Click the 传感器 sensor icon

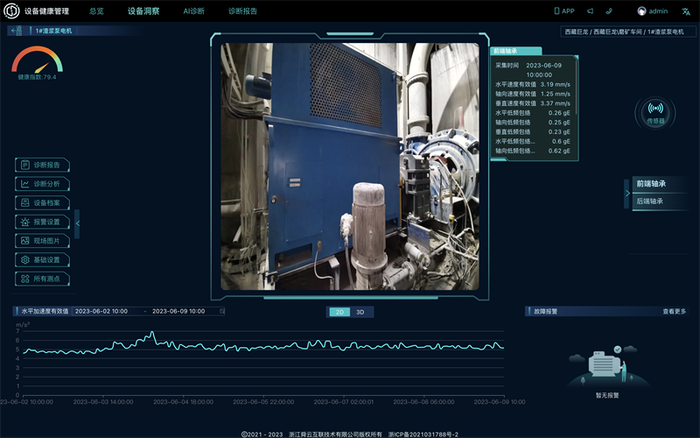pyautogui.click(x=655, y=113)
